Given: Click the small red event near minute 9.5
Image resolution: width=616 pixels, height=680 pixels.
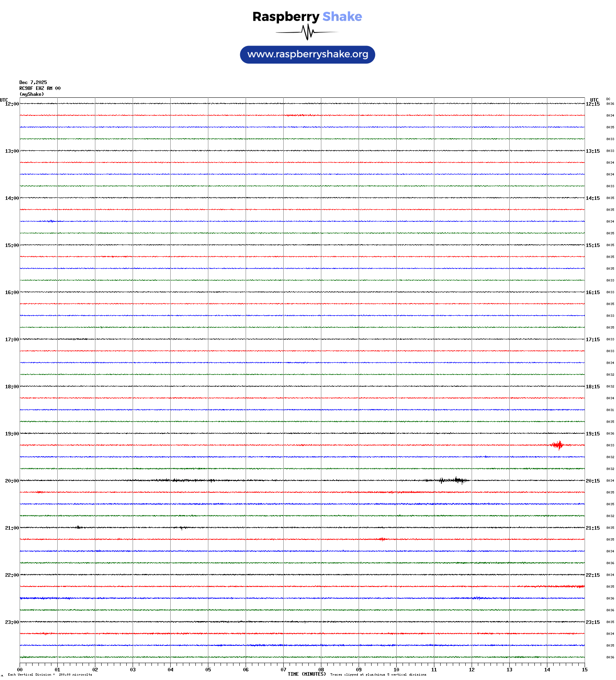Looking at the screenshot, I should point(381,539).
